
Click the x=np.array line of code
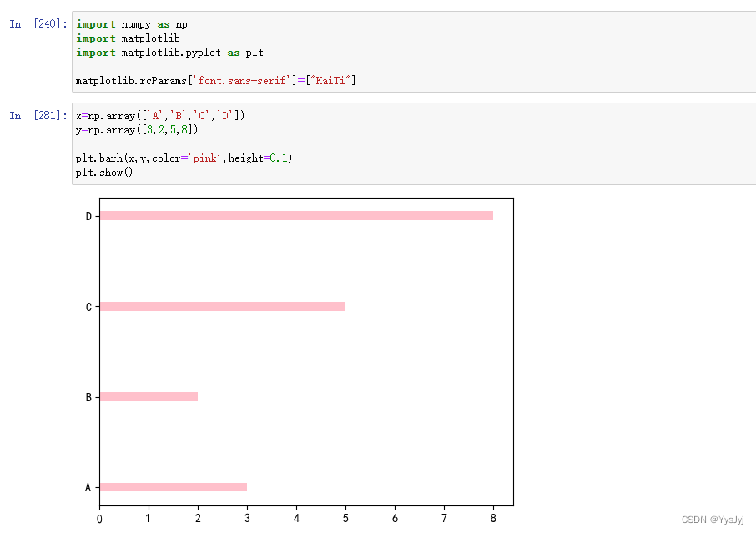(160, 116)
